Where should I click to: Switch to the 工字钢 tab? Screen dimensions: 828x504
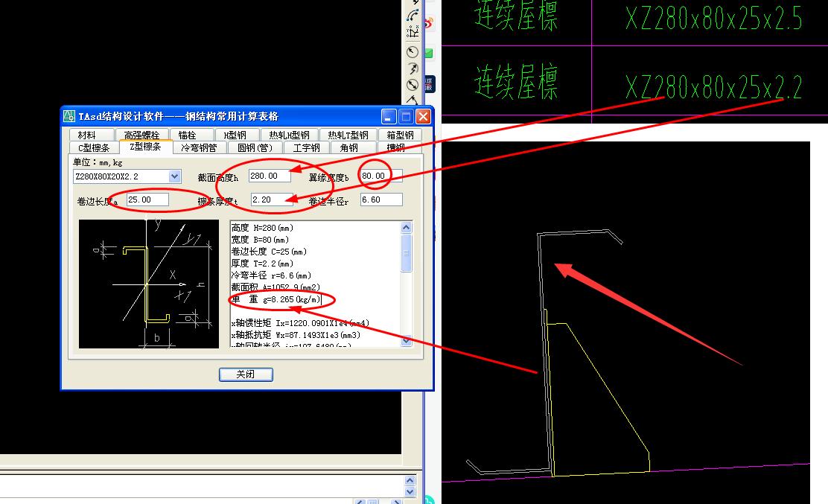[x=307, y=147]
